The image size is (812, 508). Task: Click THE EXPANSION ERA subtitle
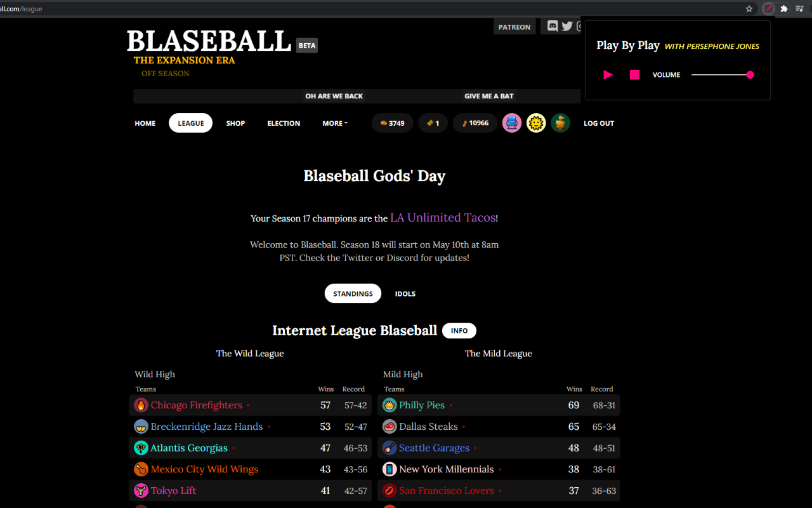pyautogui.click(x=184, y=60)
